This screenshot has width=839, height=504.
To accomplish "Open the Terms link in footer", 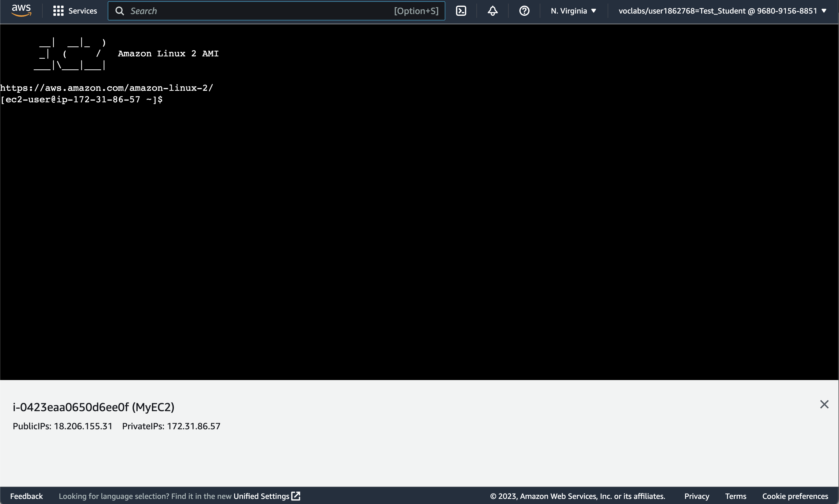I will coord(735,496).
